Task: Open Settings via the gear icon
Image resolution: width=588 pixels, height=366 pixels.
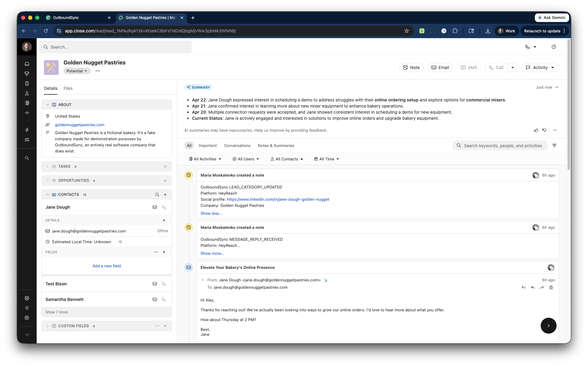Action: tap(27, 318)
